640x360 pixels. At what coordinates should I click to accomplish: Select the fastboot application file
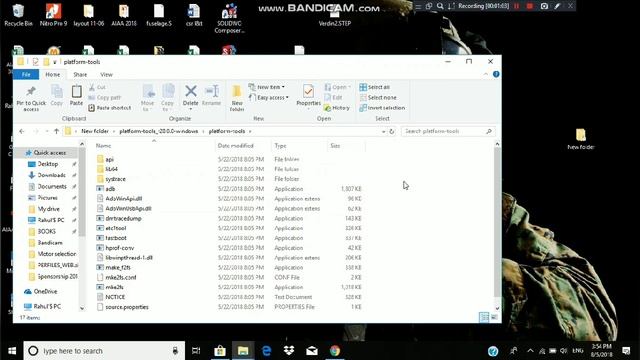116,238
